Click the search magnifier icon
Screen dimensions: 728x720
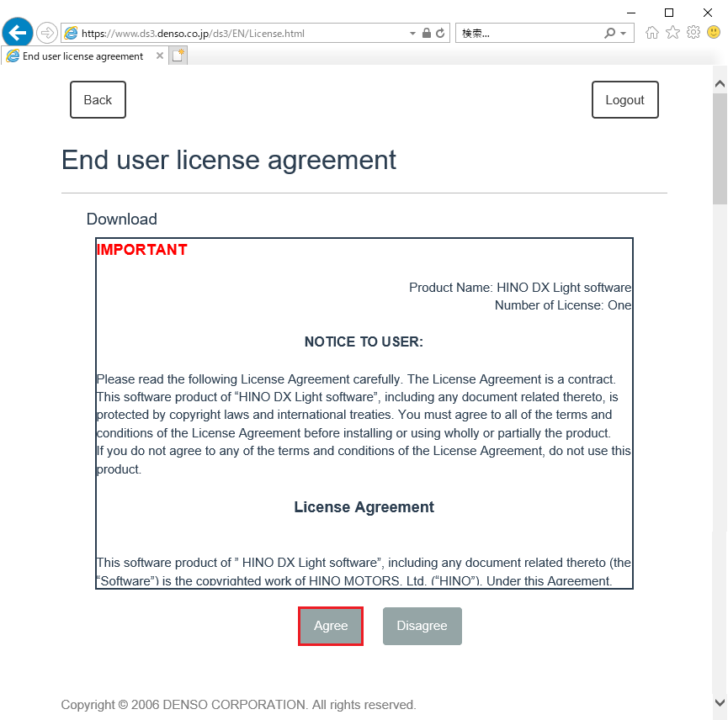[x=609, y=34]
